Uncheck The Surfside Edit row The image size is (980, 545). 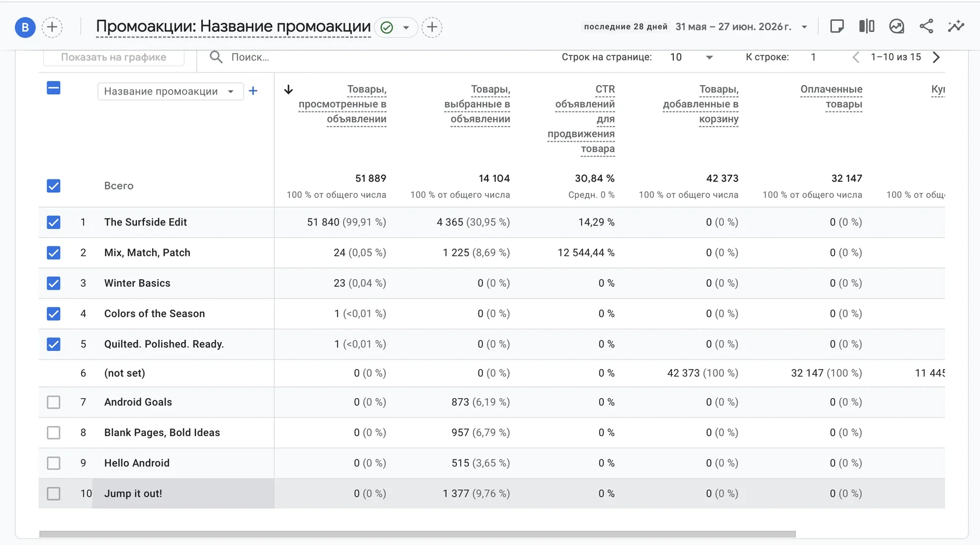pyautogui.click(x=54, y=222)
